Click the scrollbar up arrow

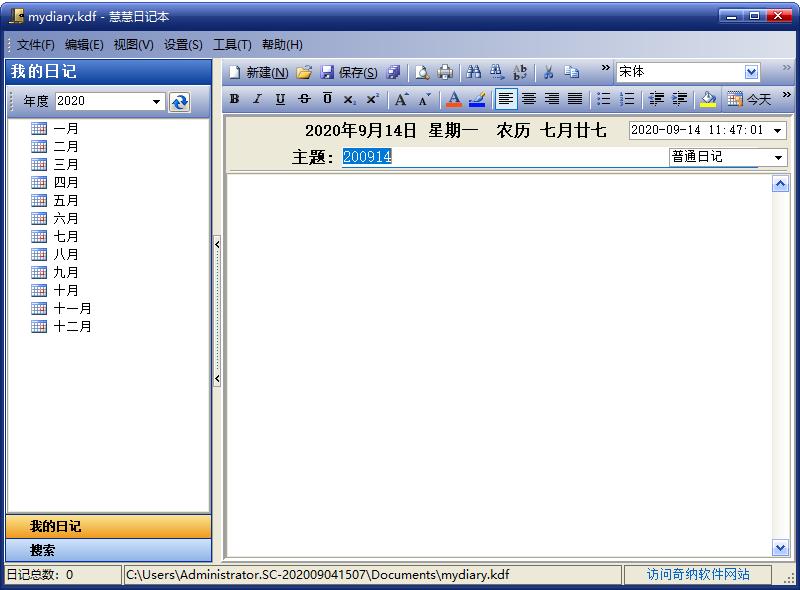pyautogui.click(x=780, y=184)
